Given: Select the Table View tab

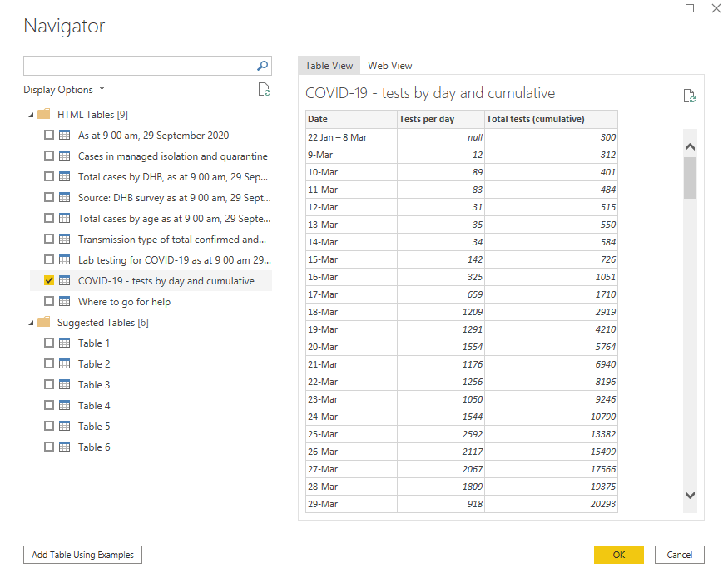Looking at the screenshot, I should (329, 66).
